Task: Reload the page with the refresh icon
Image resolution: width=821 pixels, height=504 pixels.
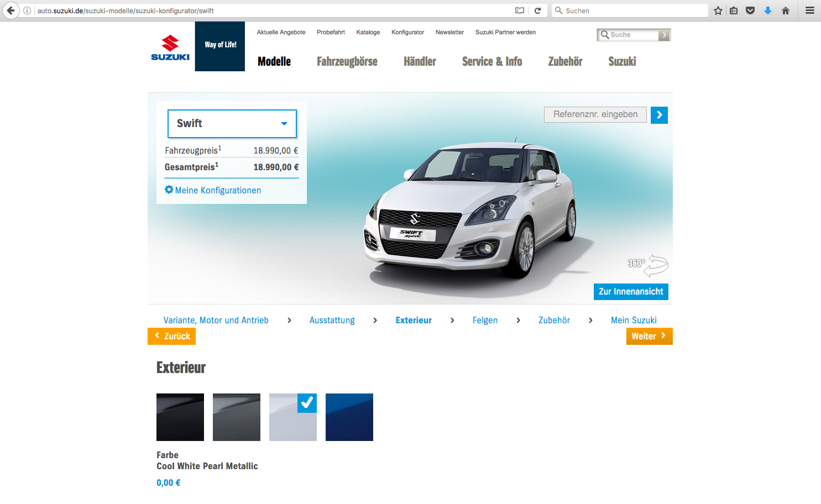Action: click(x=537, y=11)
